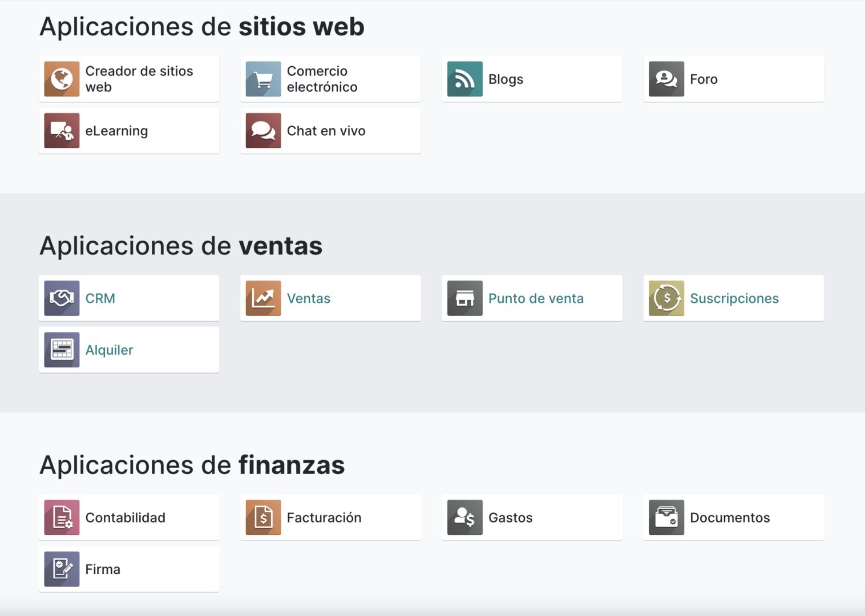
Task: Open the Suscripciones link
Action: click(x=734, y=298)
